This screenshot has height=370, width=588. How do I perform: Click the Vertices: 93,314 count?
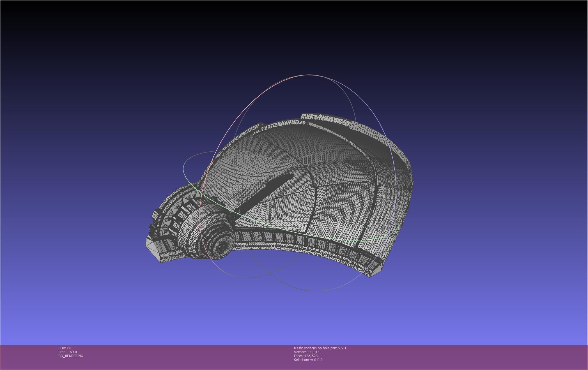coord(306,352)
